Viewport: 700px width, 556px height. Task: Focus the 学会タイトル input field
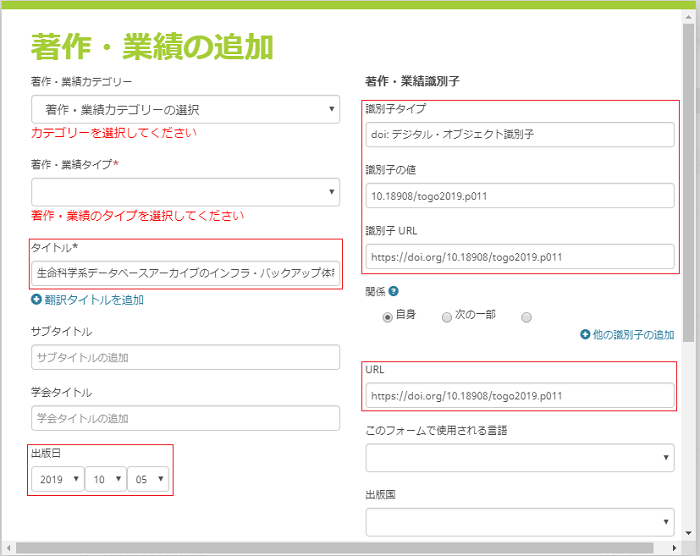185,418
